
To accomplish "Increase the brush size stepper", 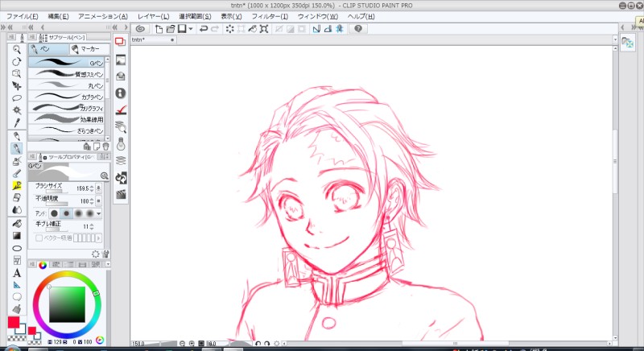I will [92, 187].
